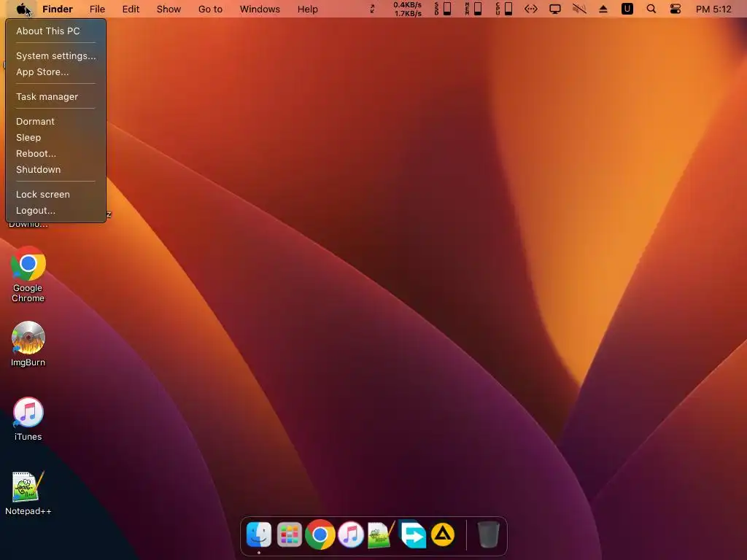747x560 pixels.
Task: Launch the yellow AIMP icon in dock
Action: (443, 534)
